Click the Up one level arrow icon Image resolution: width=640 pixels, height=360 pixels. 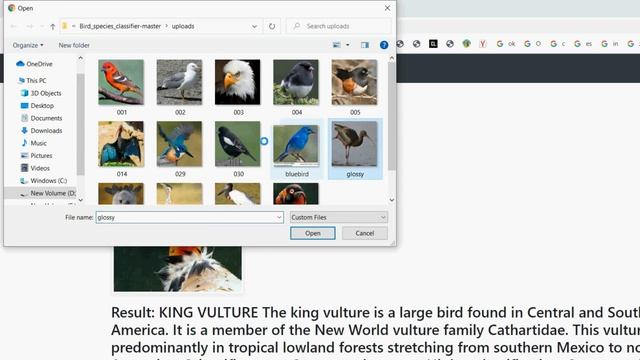click(x=53, y=27)
